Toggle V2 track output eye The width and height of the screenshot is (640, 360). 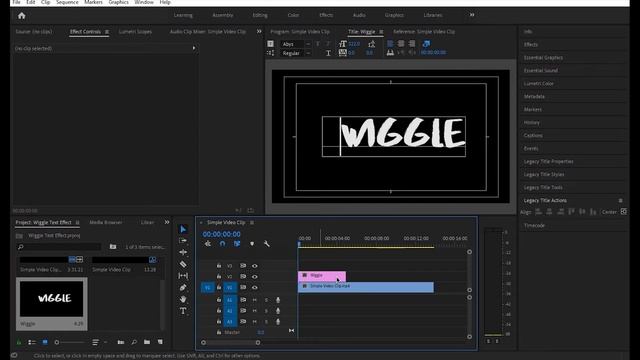(x=255, y=276)
